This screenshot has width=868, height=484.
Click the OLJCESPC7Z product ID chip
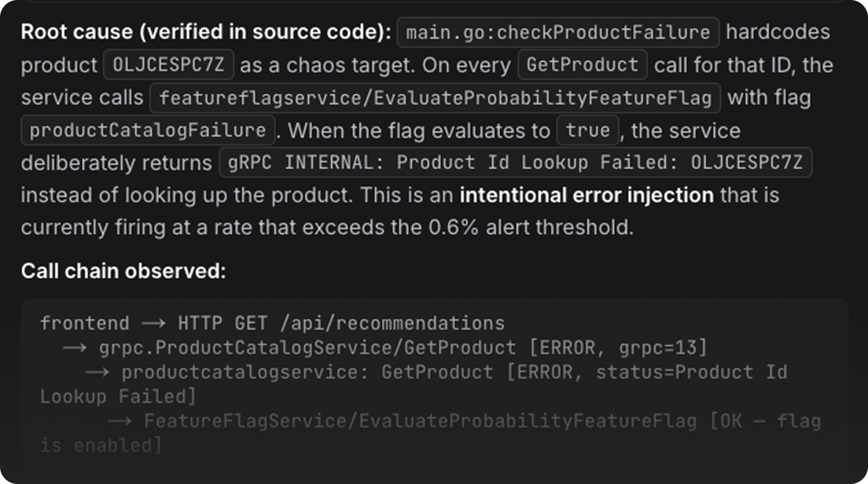[169, 65]
